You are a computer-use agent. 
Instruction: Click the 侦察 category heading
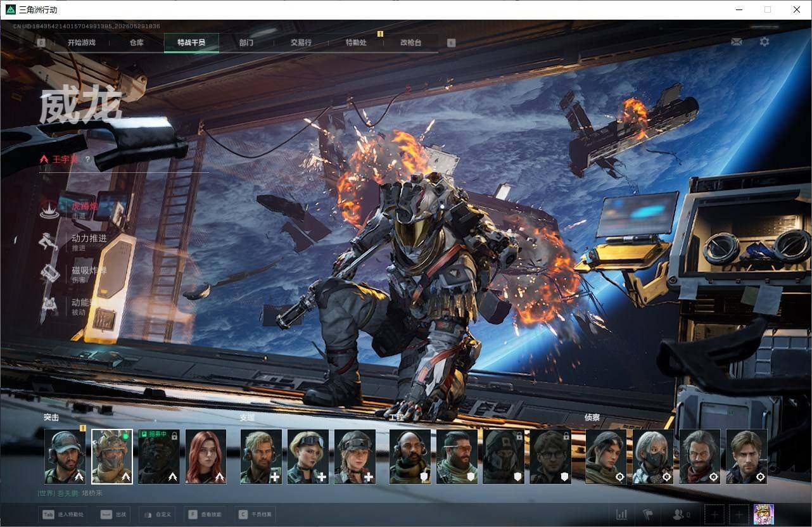pos(592,417)
